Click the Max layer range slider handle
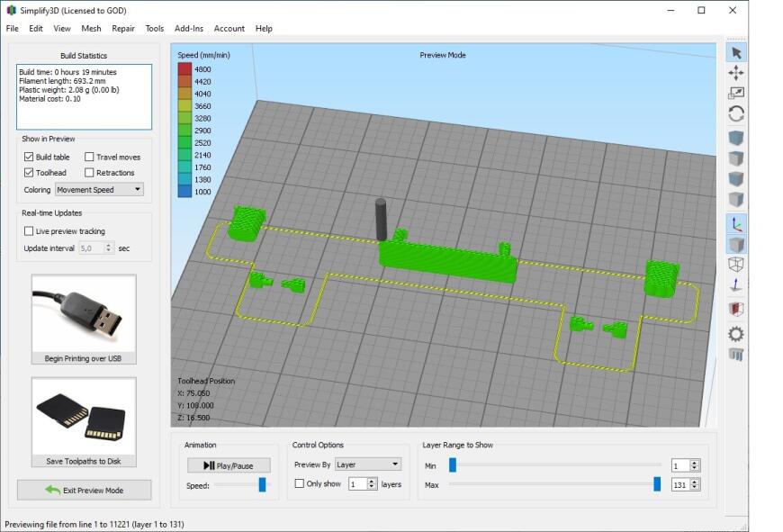The width and height of the screenshot is (783, 532). (x=657, y=484)
